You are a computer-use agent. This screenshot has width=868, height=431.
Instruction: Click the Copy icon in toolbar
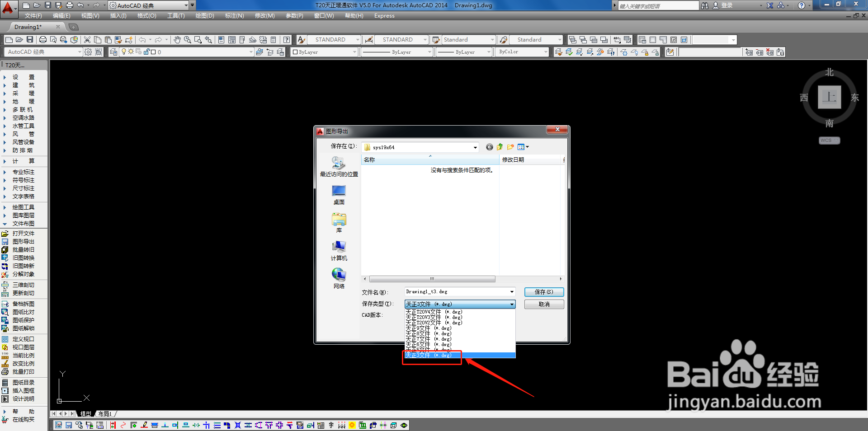(x=98, y=40)
